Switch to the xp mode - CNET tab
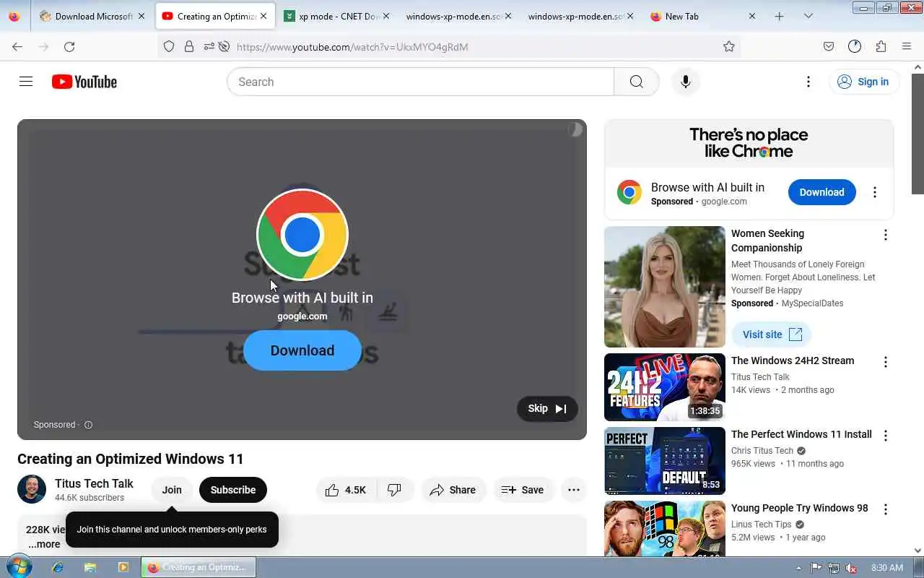This screenshot has width=924, height=578. [x=336, y=16]
